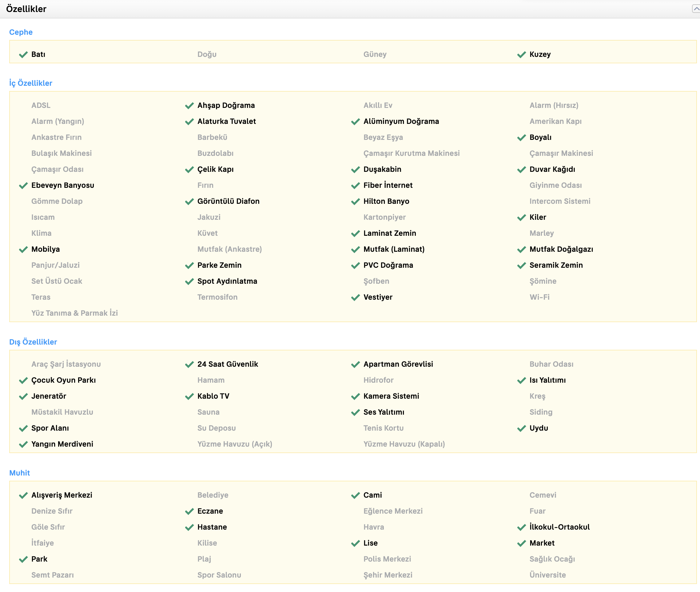Click the check icon for 24 Saat Güvenlik
This screenshot has width=700, height=592.
click(189, 365)
